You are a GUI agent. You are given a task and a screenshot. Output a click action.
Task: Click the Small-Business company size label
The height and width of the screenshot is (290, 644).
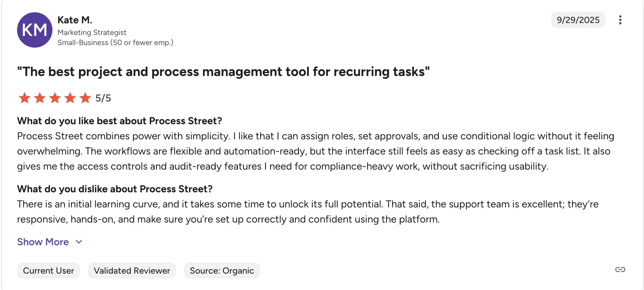(x=116, y=43)
